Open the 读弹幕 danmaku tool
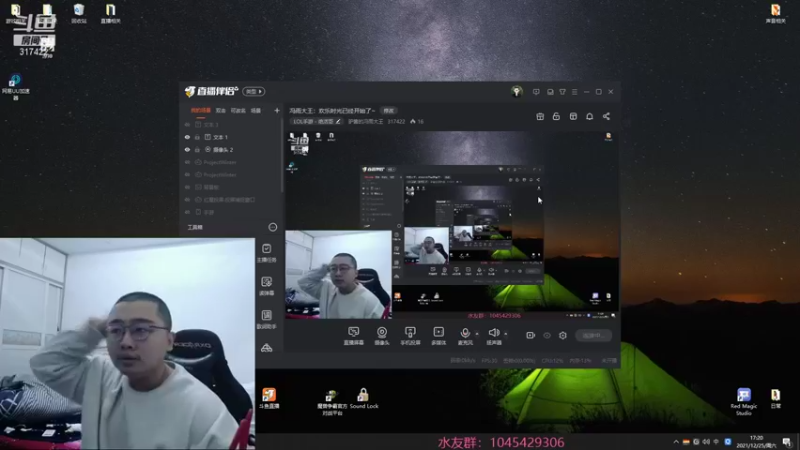 pos(267,286)
